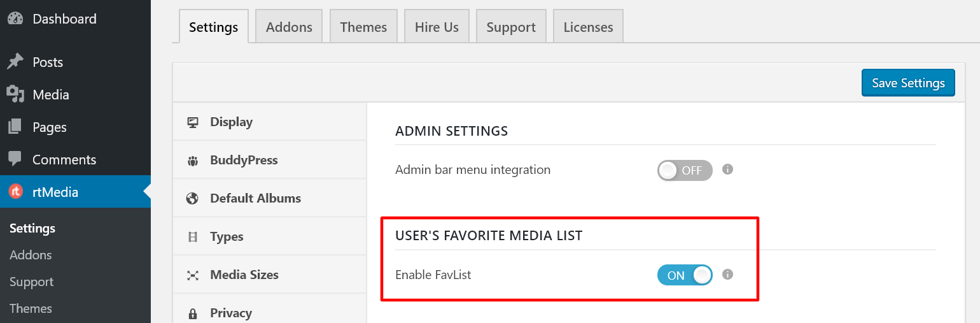Viewport: 980px width, 323px height.
Task: Show info tooltip for Admin bar menu integration
Action: point(728,169)
